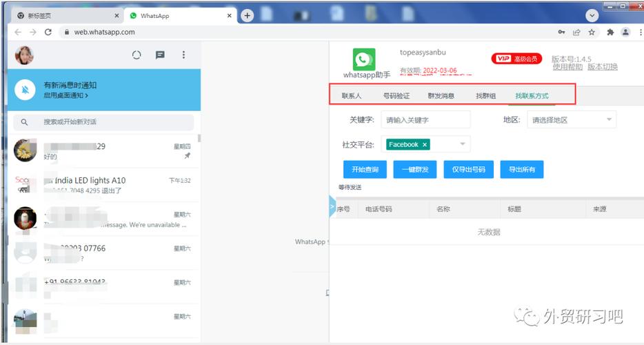Click the username topeasysanbu
The image size is (644, 345).
pyautogui.click(x=423, y=52)
